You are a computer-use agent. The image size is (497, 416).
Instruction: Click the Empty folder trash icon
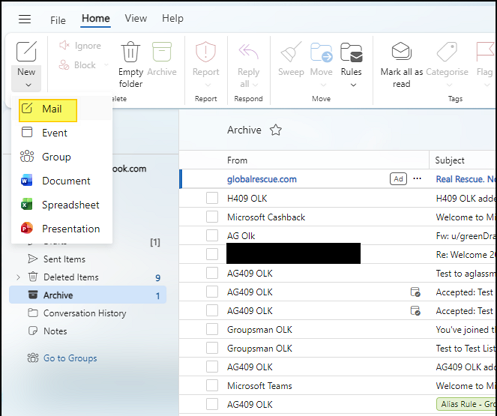pos(130,52)
